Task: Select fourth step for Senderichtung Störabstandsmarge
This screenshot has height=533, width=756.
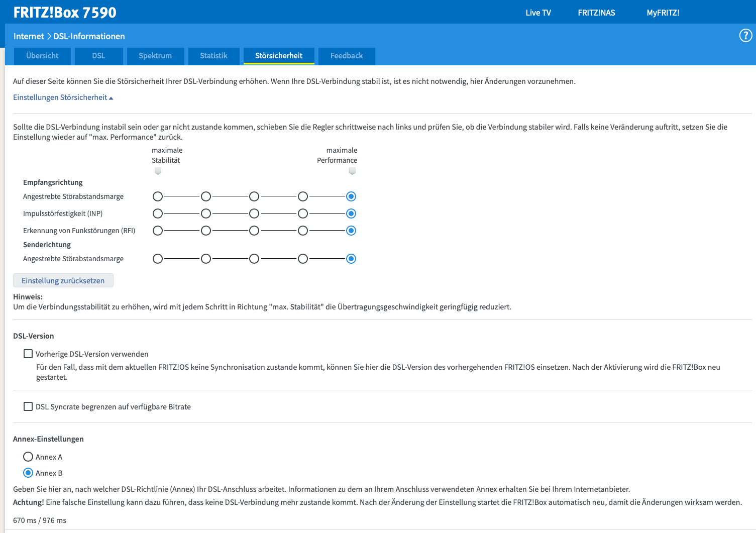Action: point(303,259)
